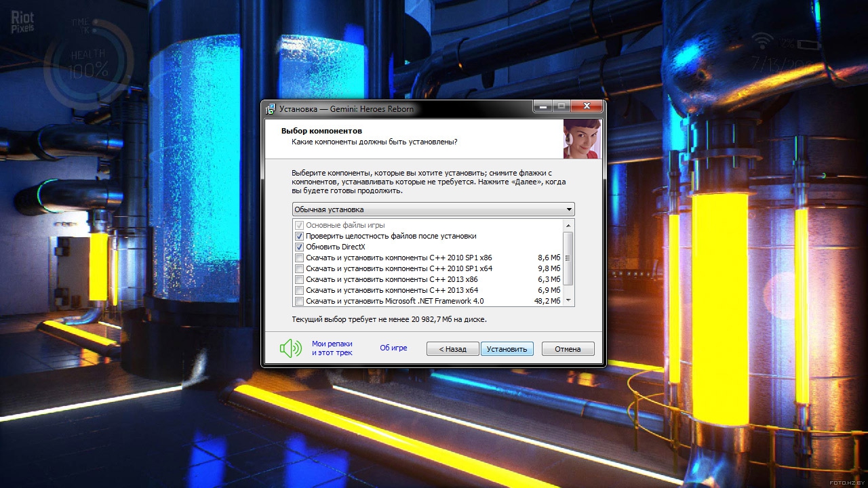Image resolution: width=868 pixels, height=488 pixels.
Task: Click the disabled "Основные файлы игры" checkbox
Action: pos(299,225)
